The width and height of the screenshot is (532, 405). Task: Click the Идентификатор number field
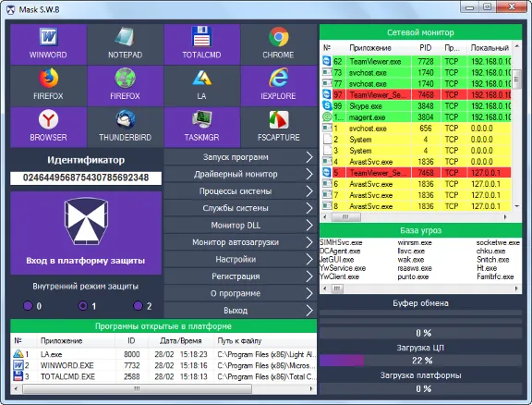86,178
